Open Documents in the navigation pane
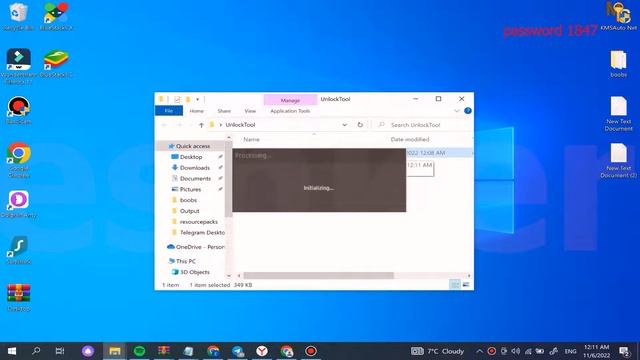This screenshot has height=360, width=640. 195,178
